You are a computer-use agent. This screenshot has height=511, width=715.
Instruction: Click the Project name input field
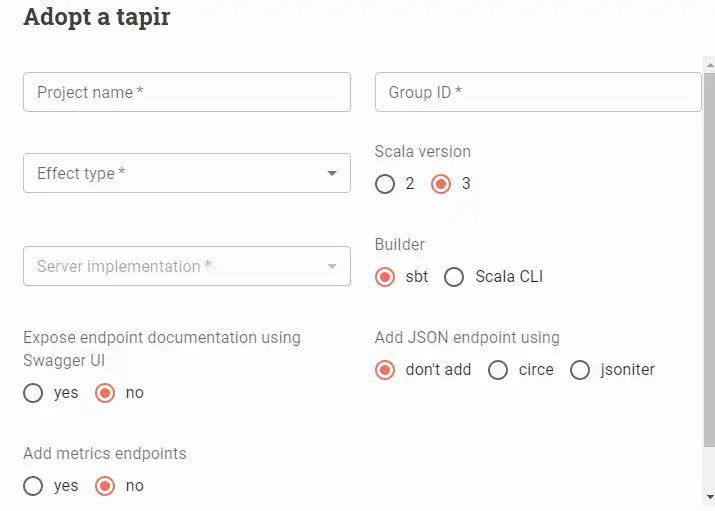(186, 92)
